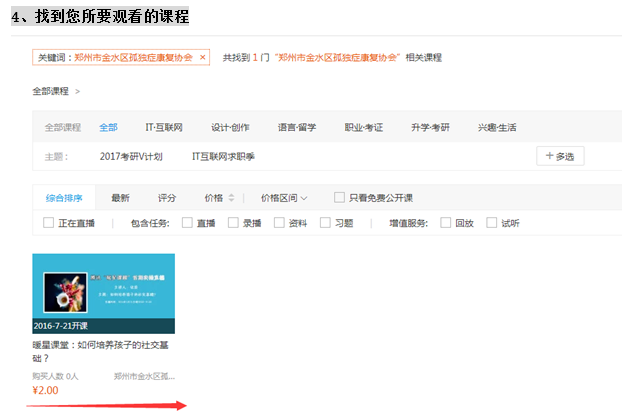Select the 语言·留学 category
This screenshot has height=418, width=633.
point(297,128)
